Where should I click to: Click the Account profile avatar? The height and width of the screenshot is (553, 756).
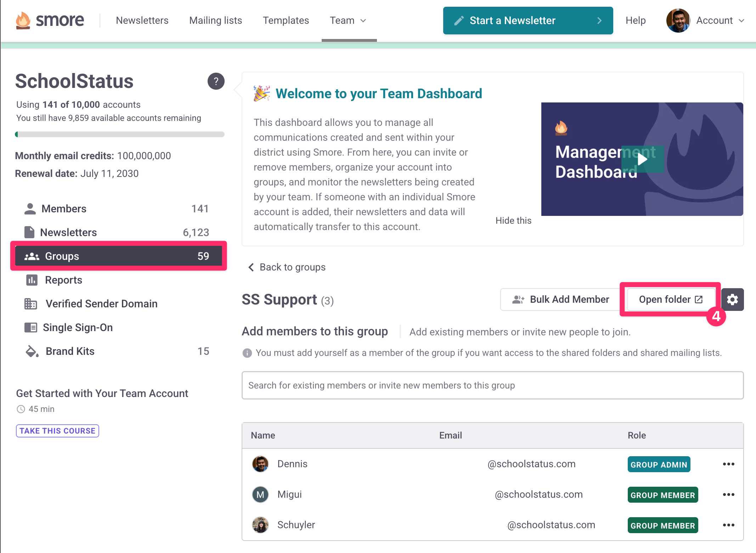coord(678,21)
